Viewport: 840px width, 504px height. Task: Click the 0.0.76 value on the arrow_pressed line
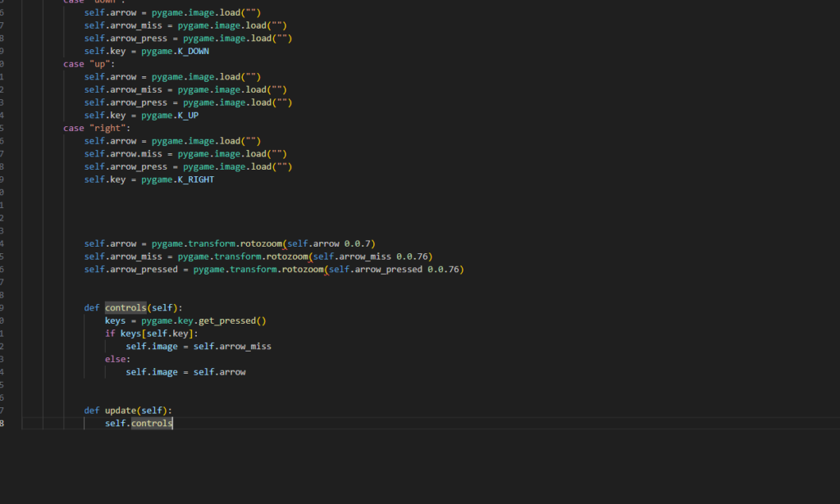coord(445,270)
